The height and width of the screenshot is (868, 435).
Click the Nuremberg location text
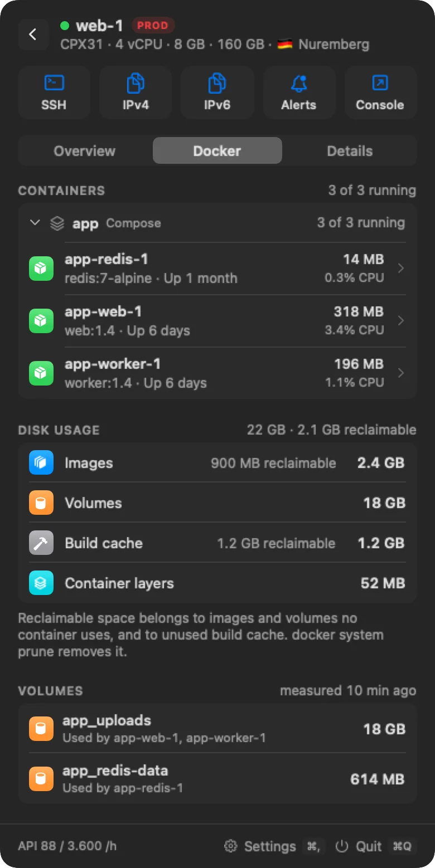point(333,44)
